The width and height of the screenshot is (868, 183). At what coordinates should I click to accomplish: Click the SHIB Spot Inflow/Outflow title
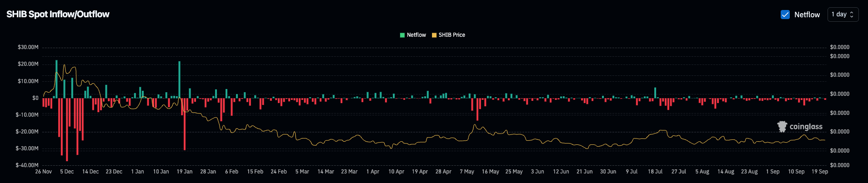point(58,14)
